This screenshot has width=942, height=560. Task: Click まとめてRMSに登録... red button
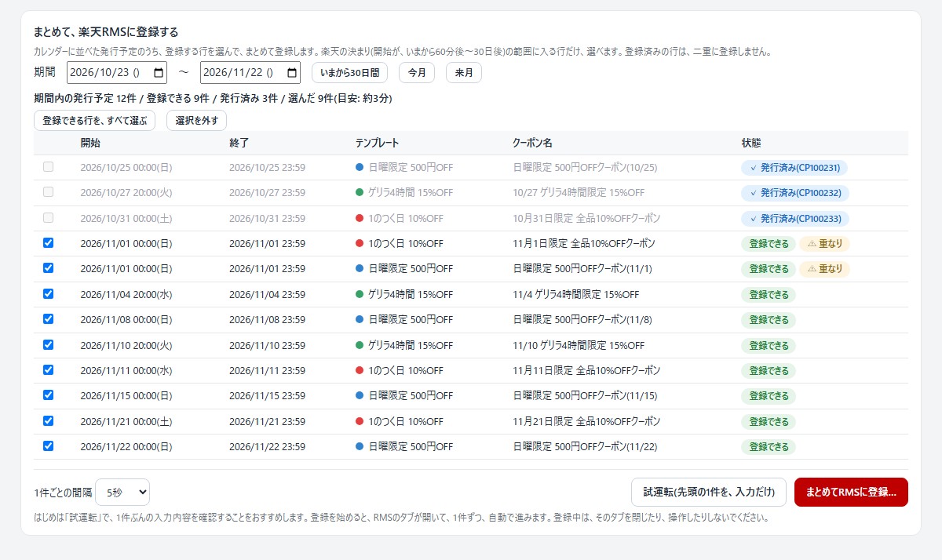coord(851,493)
